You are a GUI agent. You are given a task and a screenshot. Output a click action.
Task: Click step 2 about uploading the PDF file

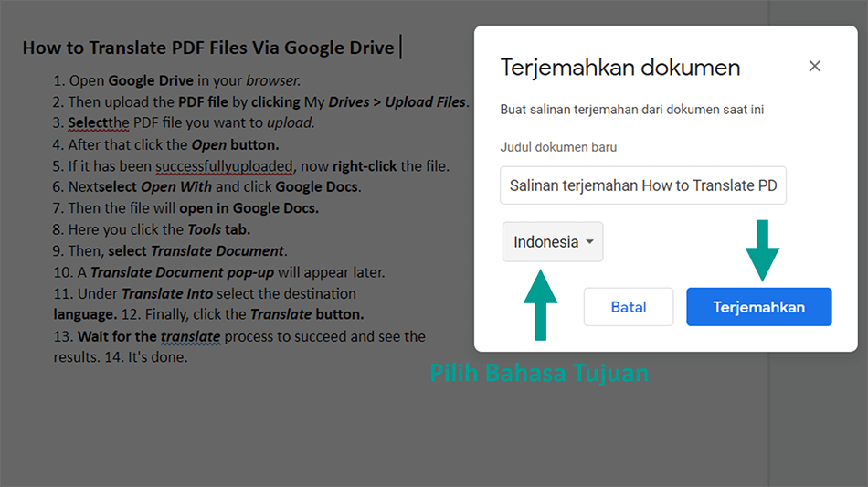[260, 102]
